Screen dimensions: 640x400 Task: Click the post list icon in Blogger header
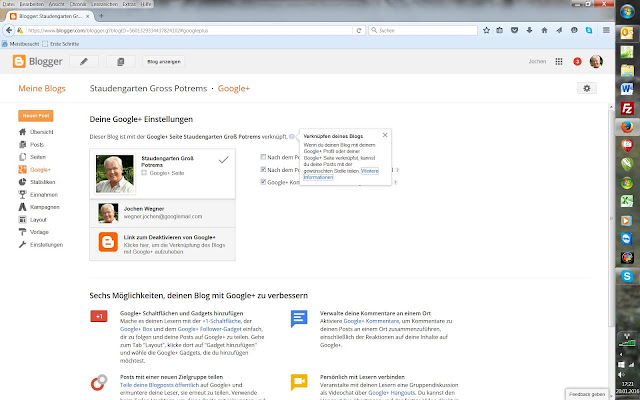pyautogui.click(x=120, y=62)
